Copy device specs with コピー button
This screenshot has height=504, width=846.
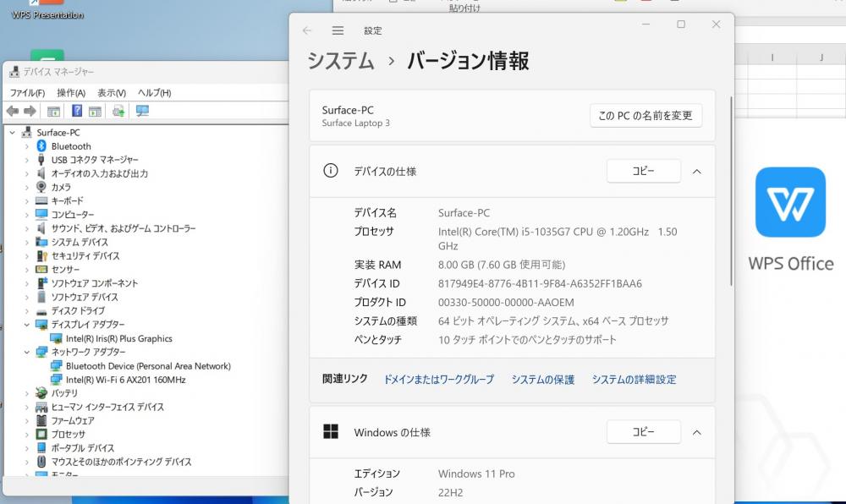(x=644, y=171)
